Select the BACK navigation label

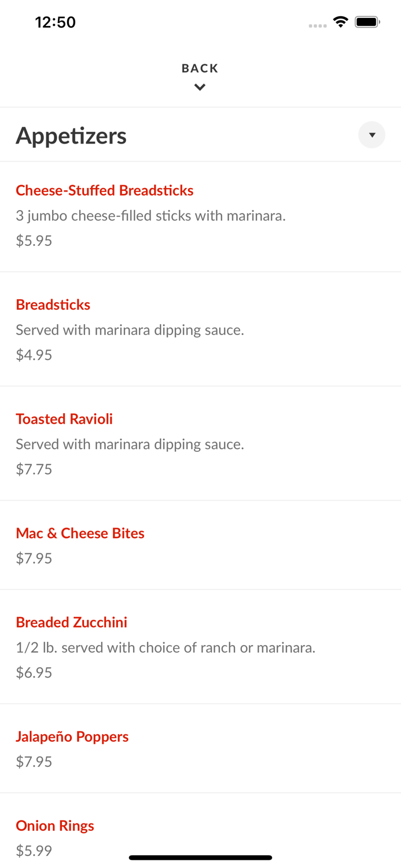point(200,68)
